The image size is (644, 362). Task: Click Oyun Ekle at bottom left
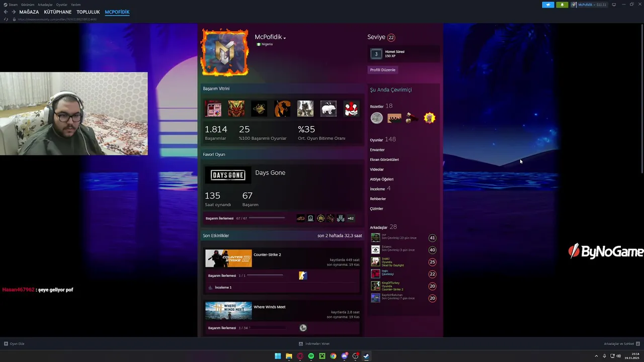point(14,344)
